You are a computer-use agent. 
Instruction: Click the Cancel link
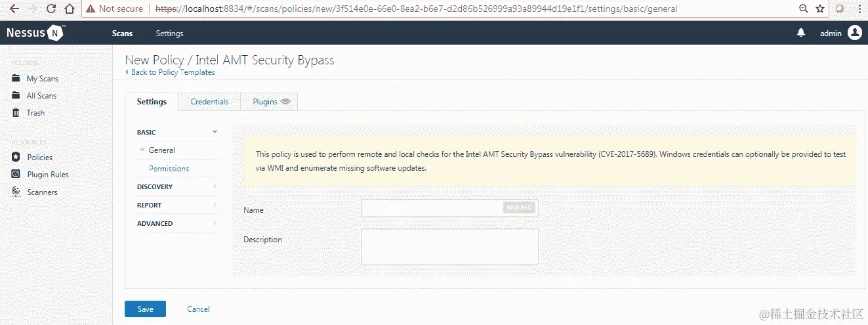198,309
